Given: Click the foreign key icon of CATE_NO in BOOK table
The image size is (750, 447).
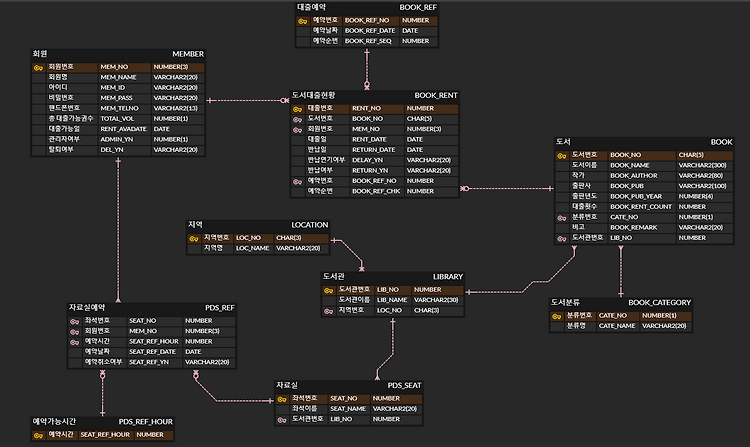Looking at the screenshot, I should coord(562,218).
